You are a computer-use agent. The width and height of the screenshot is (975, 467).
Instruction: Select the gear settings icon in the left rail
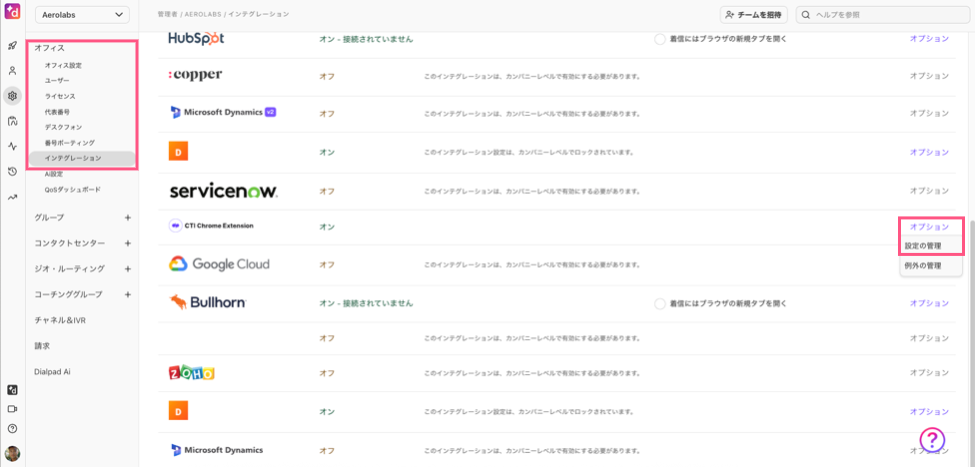click(12, 96)
